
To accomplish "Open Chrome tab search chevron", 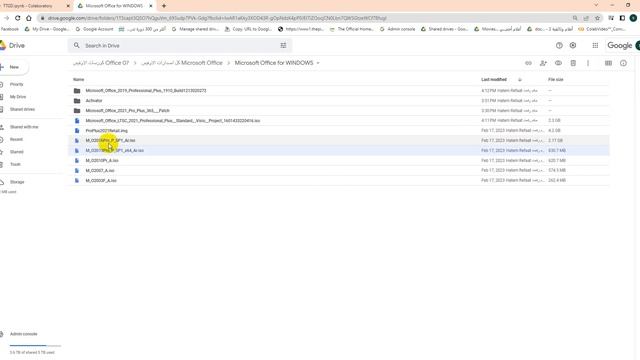I will pyautogui.click(x=596, y=5).
